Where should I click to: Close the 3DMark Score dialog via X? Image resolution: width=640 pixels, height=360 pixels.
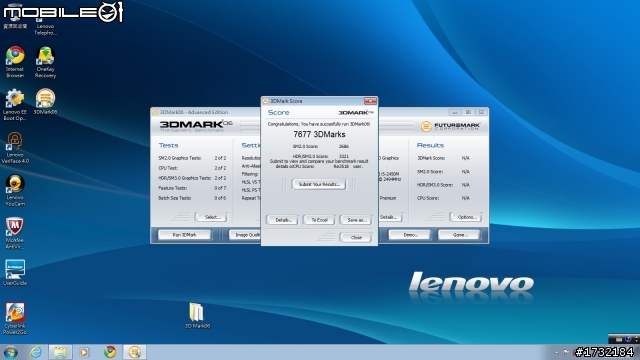pyautogui.click(x=370, y=101)
